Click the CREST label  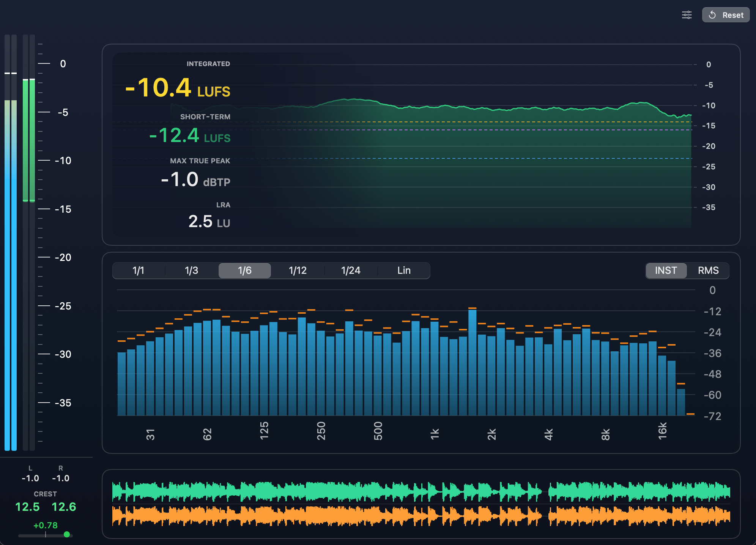[x=45, y=494]
